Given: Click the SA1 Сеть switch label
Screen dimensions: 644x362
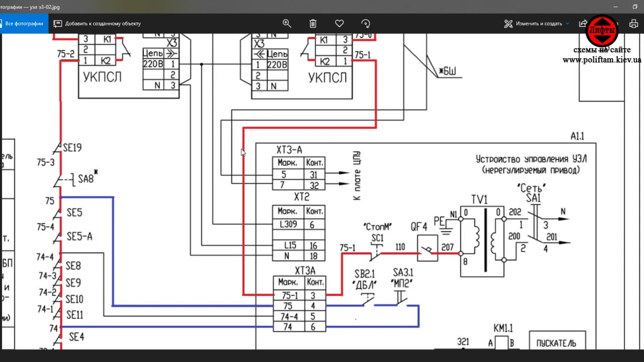Looking at the screenshot, I should coord(532,194).
